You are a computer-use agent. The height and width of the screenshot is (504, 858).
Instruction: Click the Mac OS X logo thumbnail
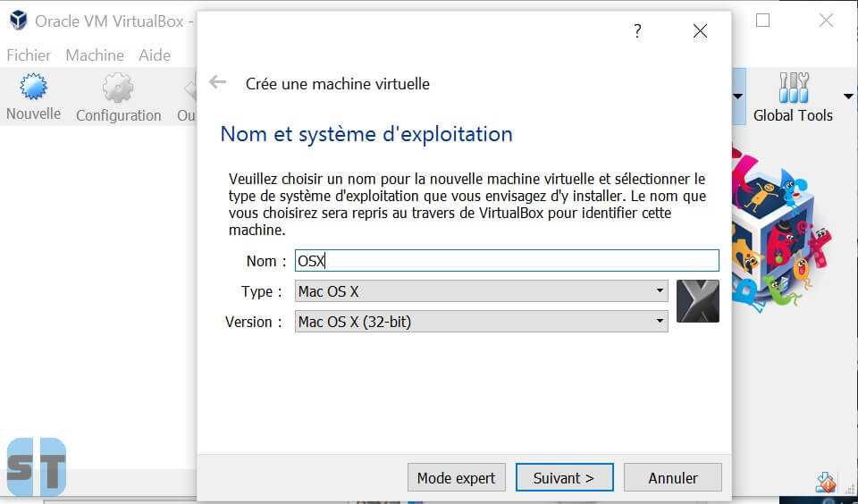(698, 301)
